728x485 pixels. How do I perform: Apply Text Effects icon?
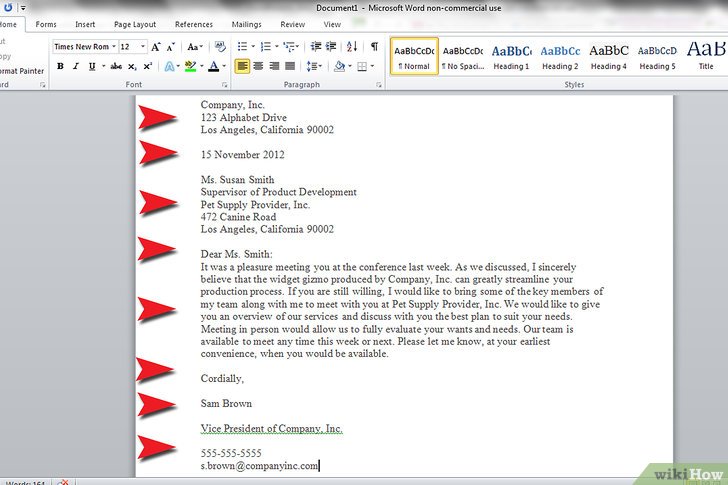point(169,66)
